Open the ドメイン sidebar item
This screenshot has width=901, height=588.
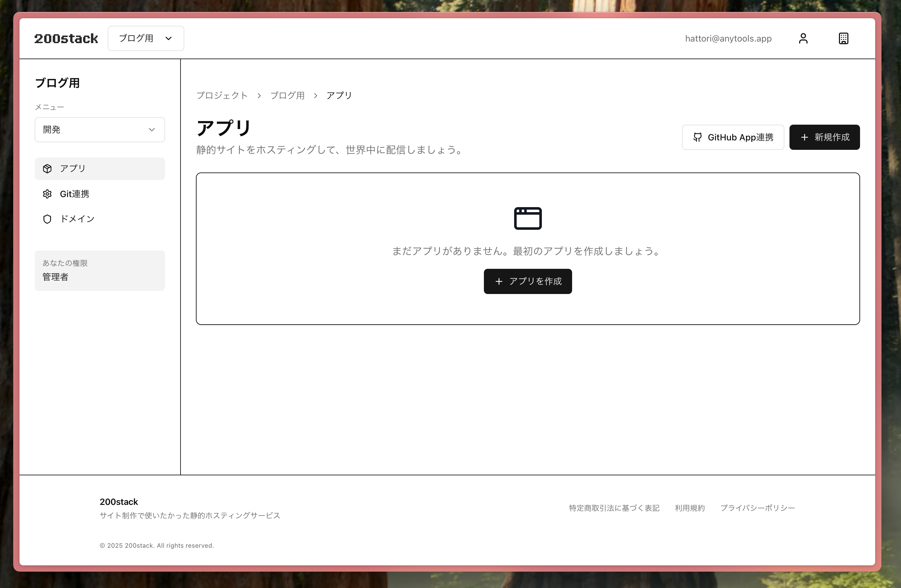tap(77, 219)
